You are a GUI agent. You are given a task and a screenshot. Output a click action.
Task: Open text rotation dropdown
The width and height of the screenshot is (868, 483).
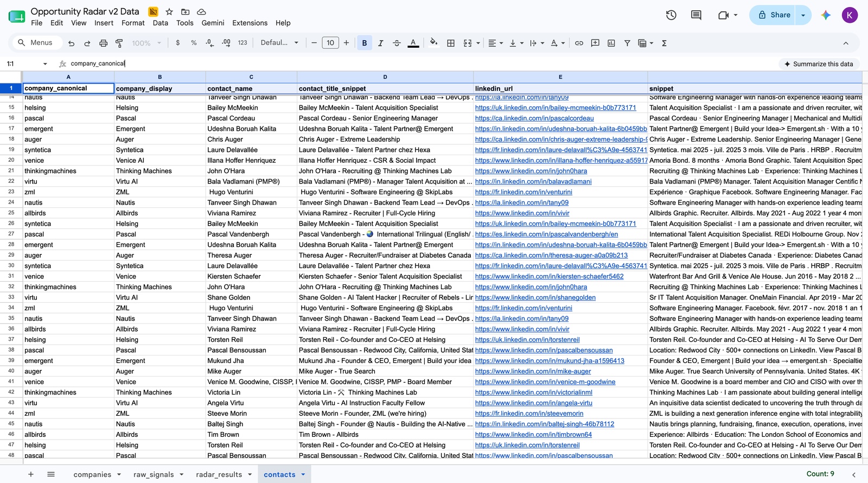(x=558, y=43)
